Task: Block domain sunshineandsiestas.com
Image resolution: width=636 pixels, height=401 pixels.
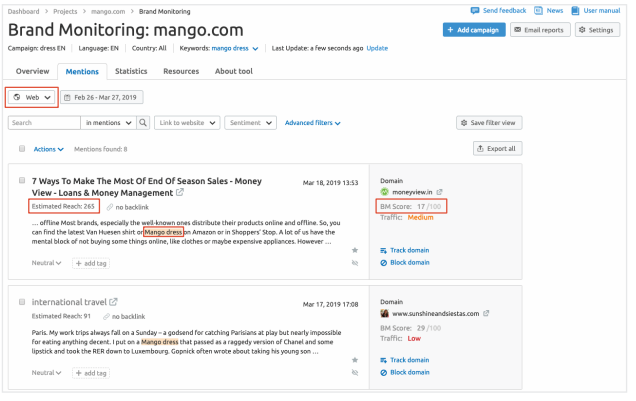Action: click(405, 372)
